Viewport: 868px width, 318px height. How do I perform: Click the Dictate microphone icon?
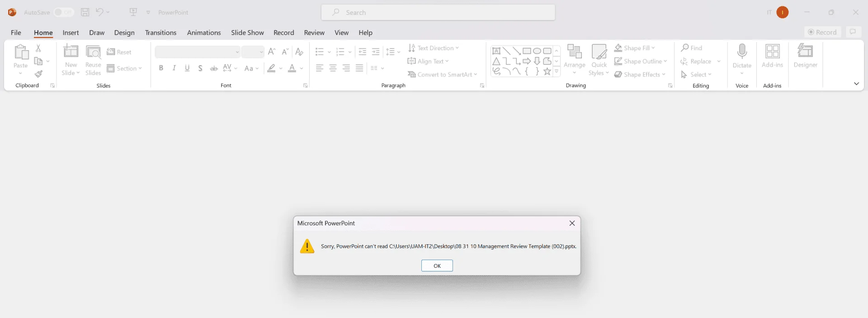(x=742, y=52)
